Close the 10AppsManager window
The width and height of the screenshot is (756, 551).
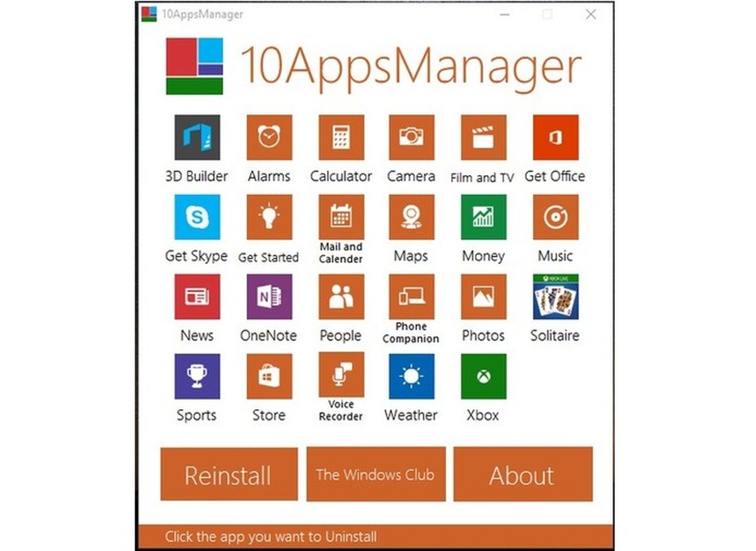590,14
